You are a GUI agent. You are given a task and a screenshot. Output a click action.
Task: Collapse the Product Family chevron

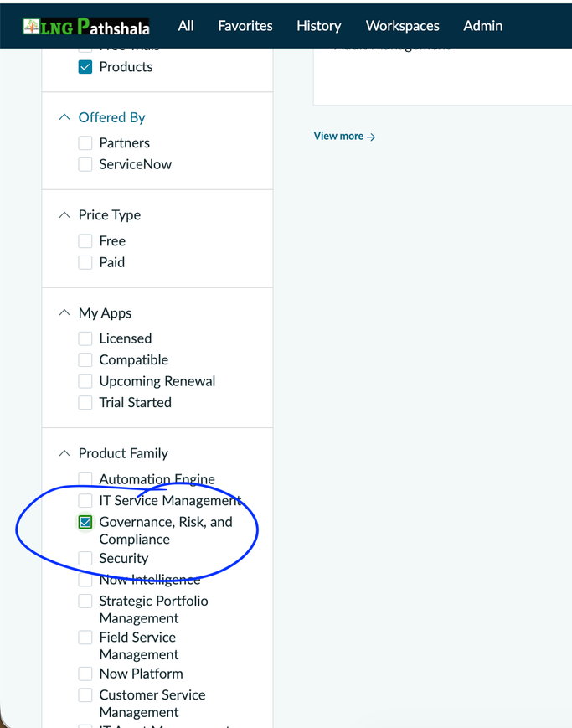64,453
